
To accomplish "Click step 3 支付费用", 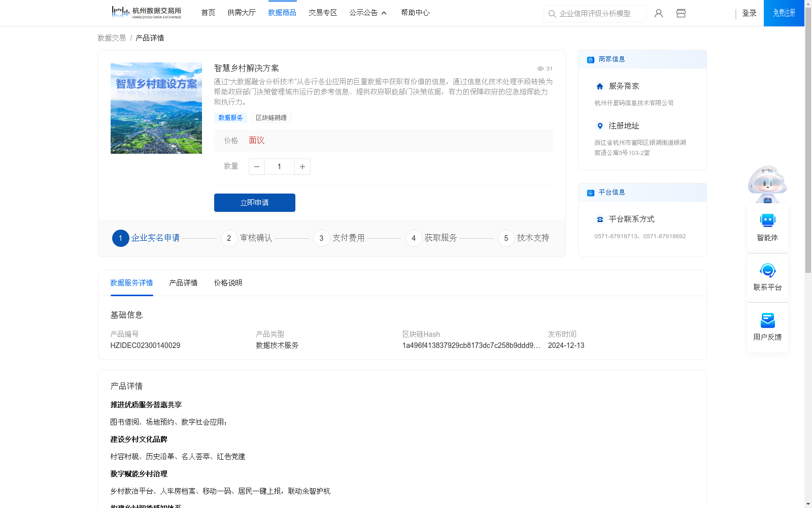I will pos(339,238).
